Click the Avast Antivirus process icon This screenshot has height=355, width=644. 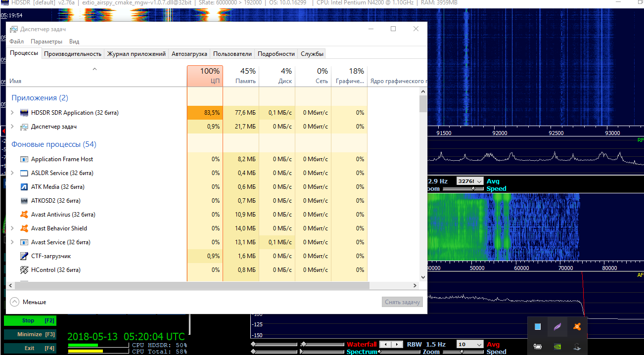tap(24, 215)
